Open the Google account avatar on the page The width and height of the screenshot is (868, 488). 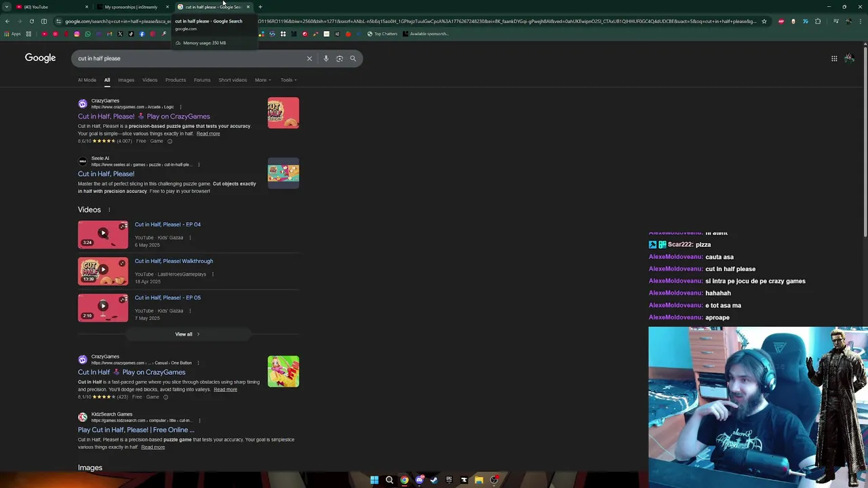pos(849,58)
